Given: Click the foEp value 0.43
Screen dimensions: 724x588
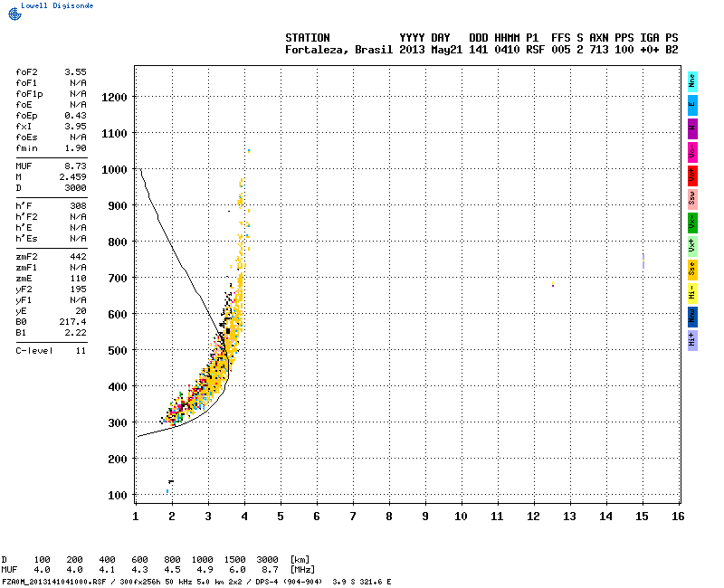Looking at the screenshot, I should point(75,116).
